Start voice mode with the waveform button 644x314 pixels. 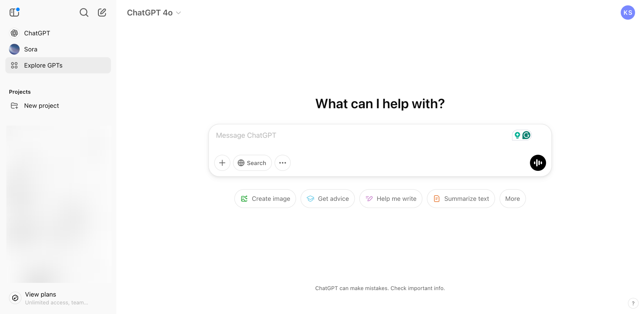click(x=538, y=163)
